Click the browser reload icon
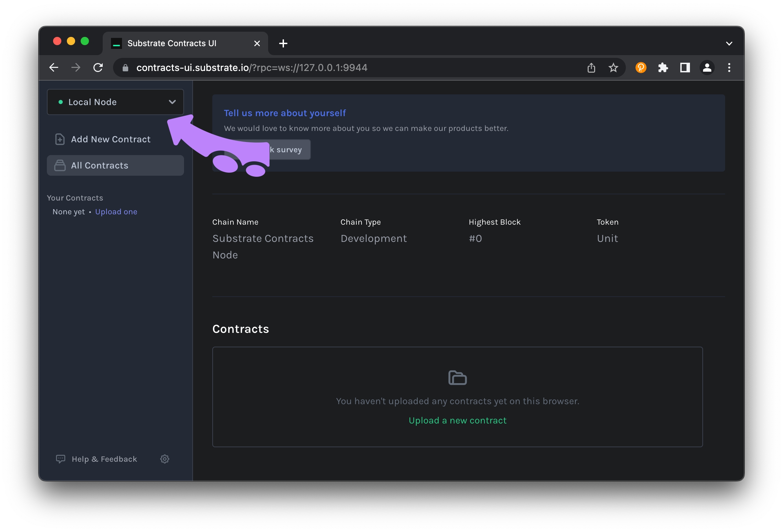The width and height of the screenshot is (783, 532). pyautogui.click(x=98, y=68)
